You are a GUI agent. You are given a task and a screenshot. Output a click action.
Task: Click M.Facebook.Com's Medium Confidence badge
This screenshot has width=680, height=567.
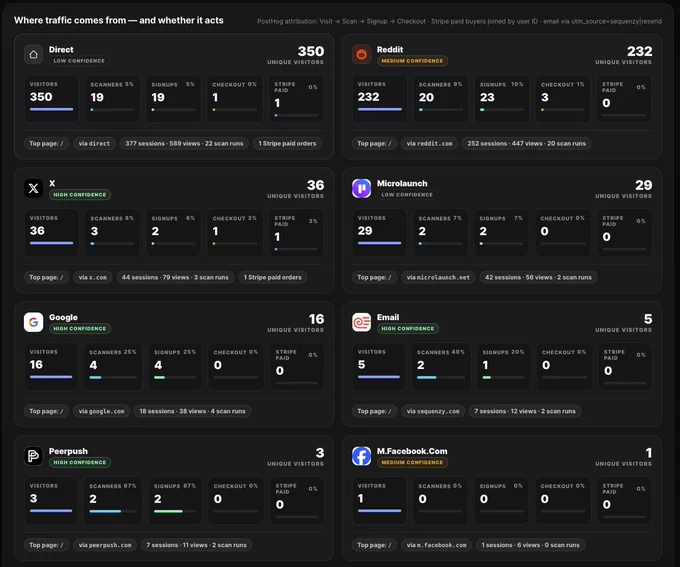click(412, 462)
